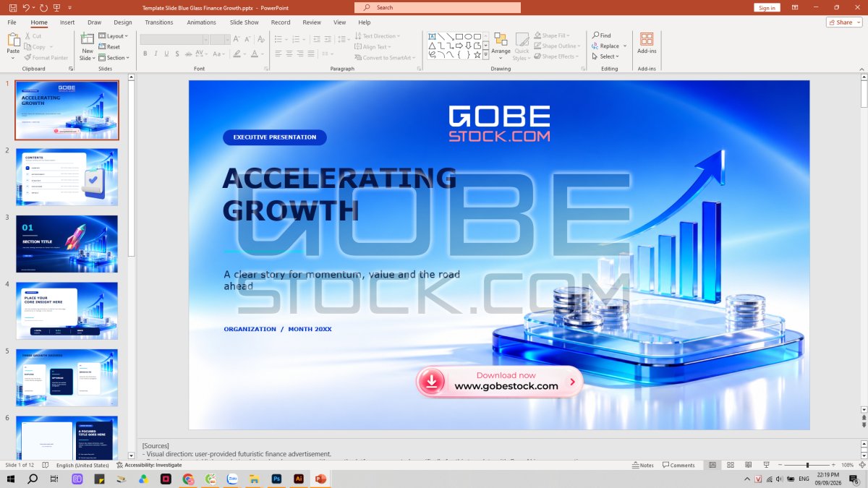Click the Sign in button
Viewport: 868px width, 488px height.
click(767, 7)
